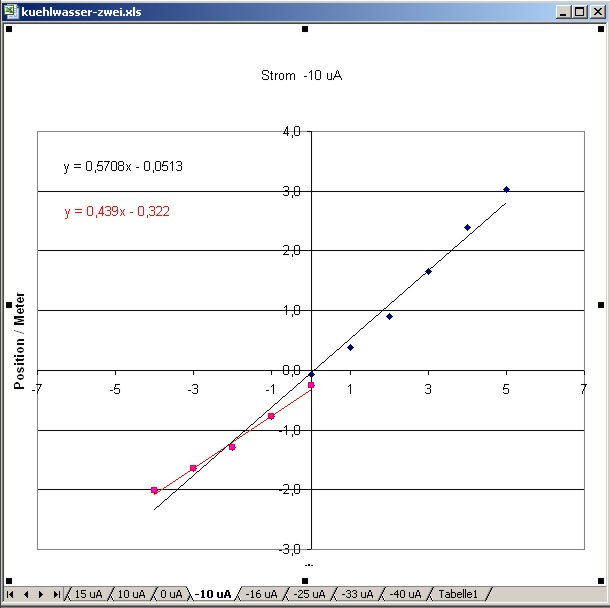Select the -16 uA sheet tab
610x608 pixels.
tap(260, 594)
